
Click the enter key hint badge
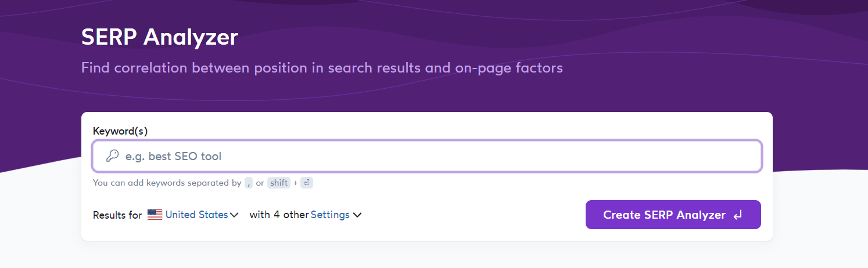click(307, 183)
